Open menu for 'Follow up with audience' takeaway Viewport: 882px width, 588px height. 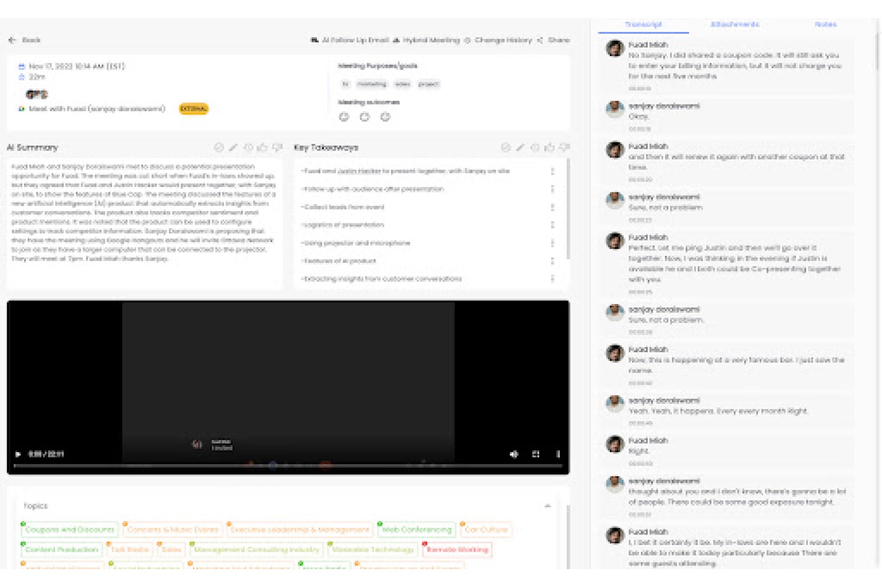coord(552,189)
